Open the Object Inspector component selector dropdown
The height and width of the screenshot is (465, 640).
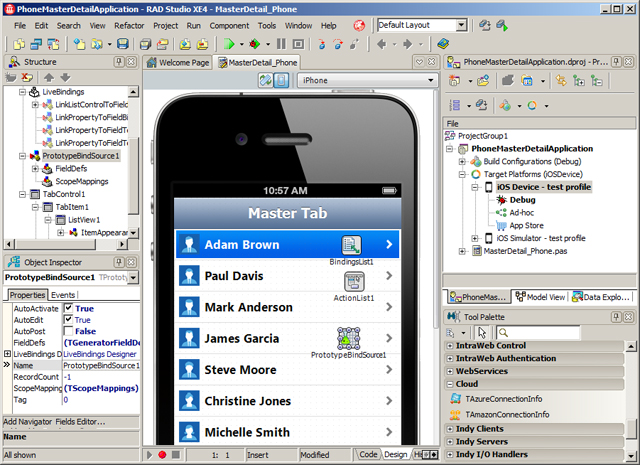(133, 277)
